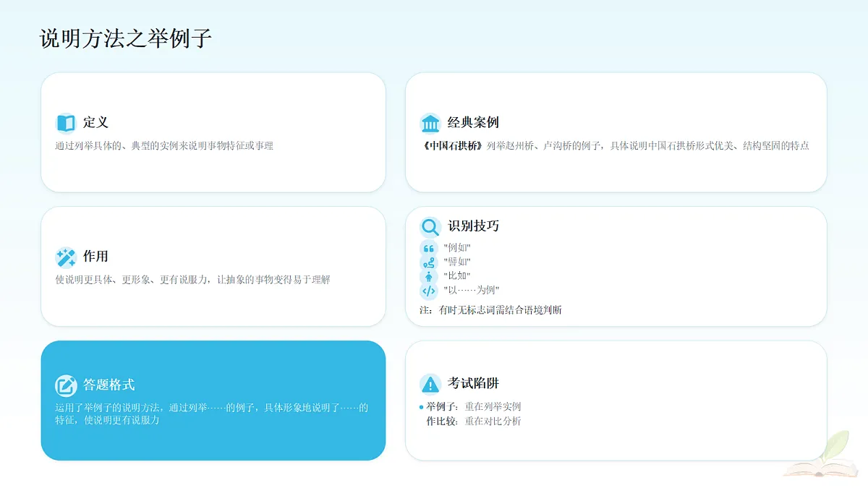Click the magic wand icon beside 作用
The image size is (868, 488).
click(x=66, y=257)
